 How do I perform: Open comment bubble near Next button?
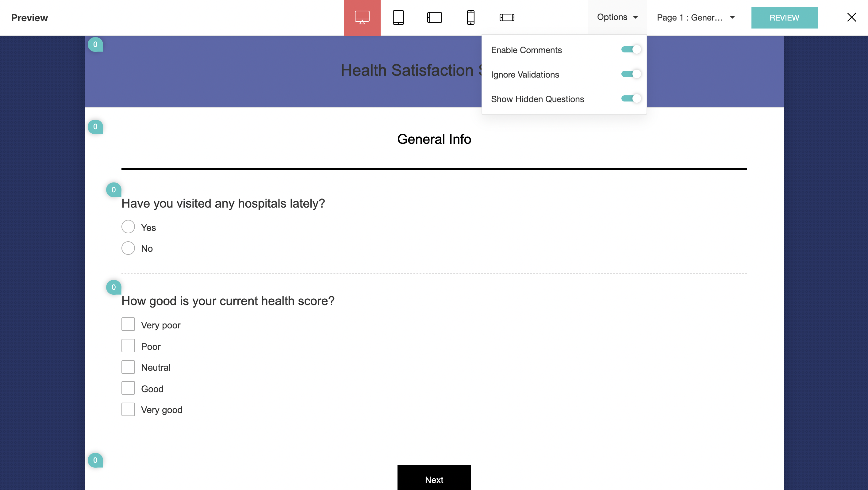click(x=95, y=460)
